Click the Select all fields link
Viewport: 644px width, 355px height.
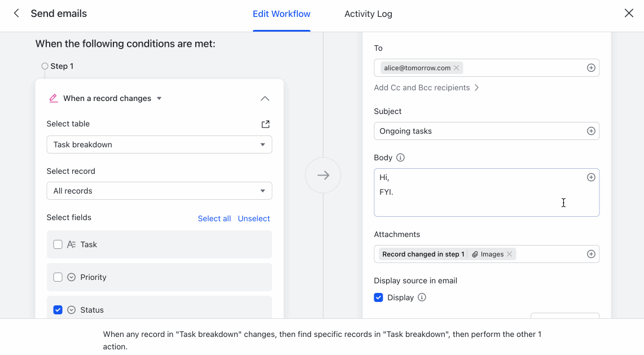[x=214, y=218]
